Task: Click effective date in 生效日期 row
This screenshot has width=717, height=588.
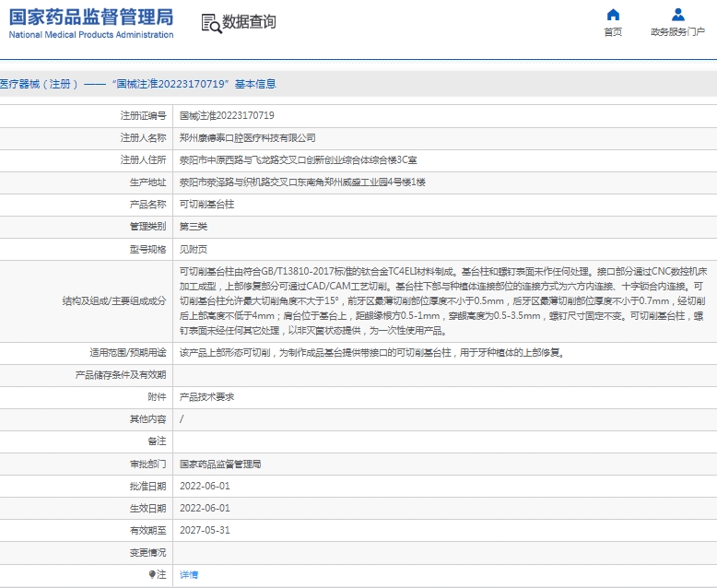Action: (205, 508)
